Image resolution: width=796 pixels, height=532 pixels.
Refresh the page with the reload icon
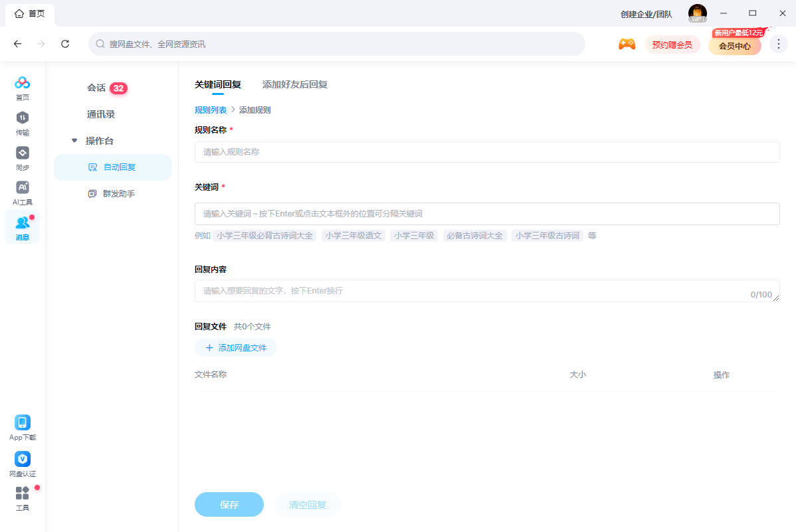click(x=65, y=44)
